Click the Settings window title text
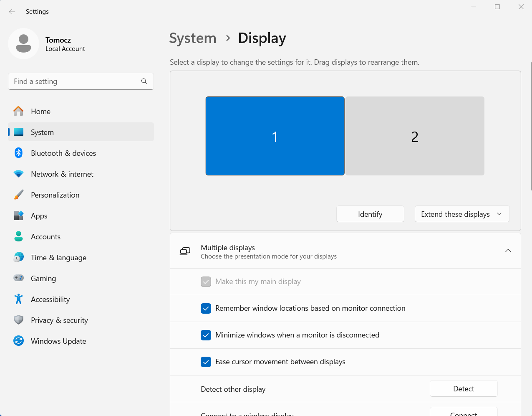This screenshot has height=416, width=532. [x=37, y=12]
